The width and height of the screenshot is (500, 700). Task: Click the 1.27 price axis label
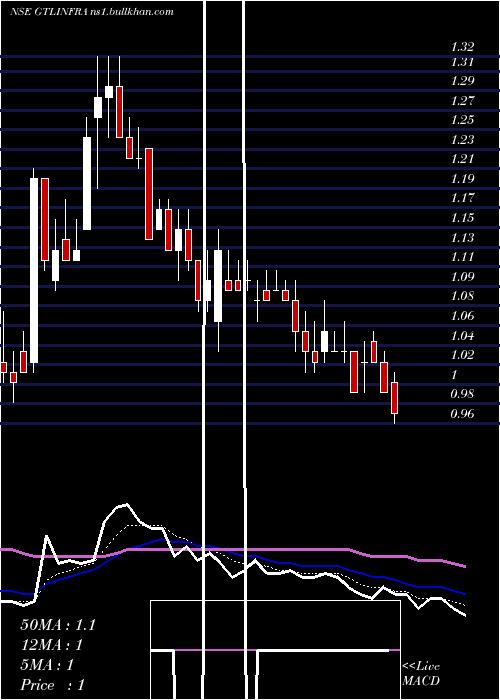pos(462,101)
